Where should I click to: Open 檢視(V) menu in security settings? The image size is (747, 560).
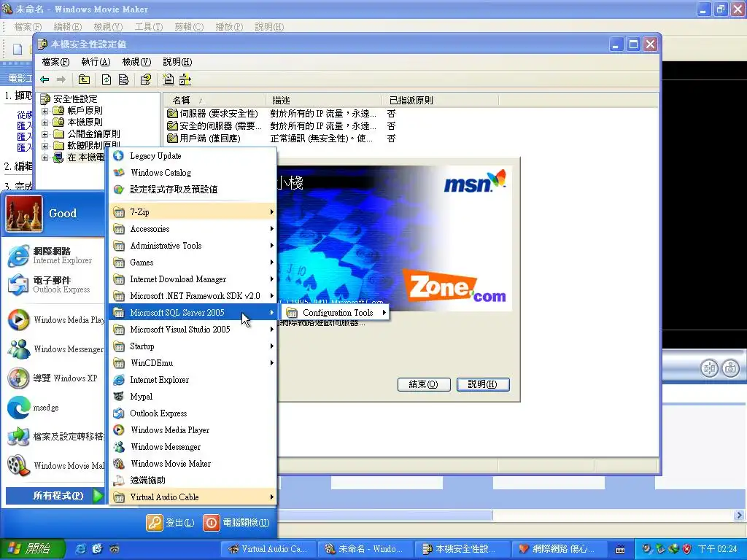(136, 62)
